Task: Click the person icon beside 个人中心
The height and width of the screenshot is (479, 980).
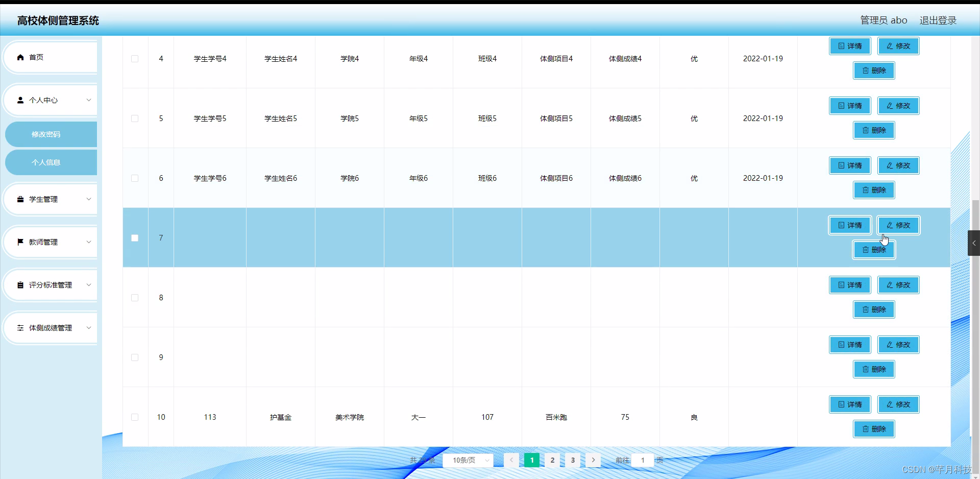Action: (20, 100)
